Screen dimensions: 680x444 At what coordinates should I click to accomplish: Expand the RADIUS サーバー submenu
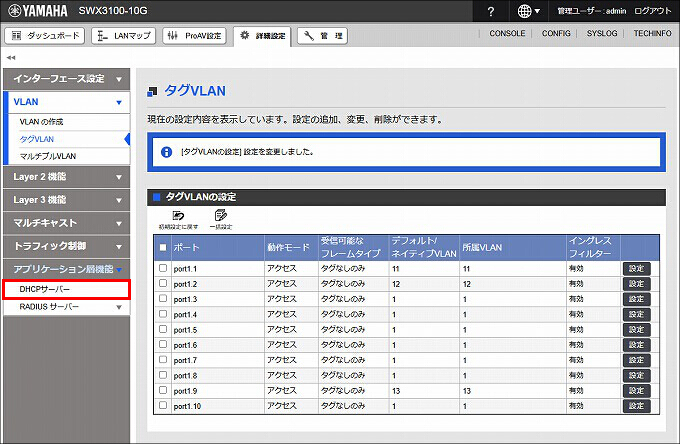[x=65, y=307]
